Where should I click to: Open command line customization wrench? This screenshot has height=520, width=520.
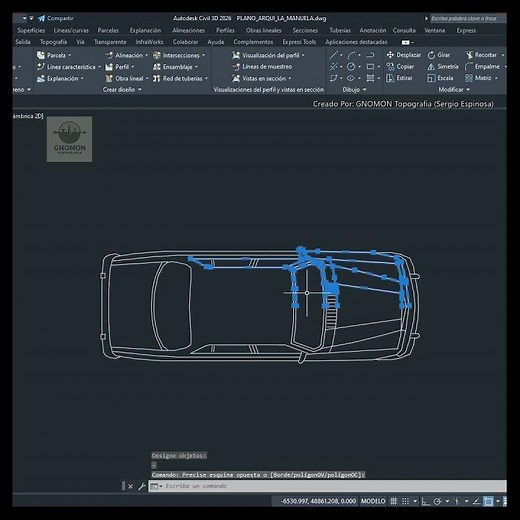coord(141,486)
